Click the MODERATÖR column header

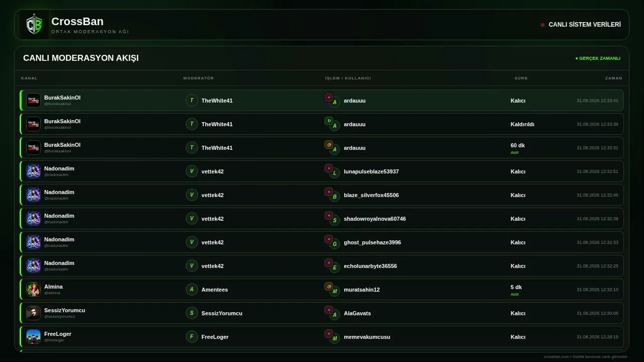pyautogui.click(x=198, y=78)
